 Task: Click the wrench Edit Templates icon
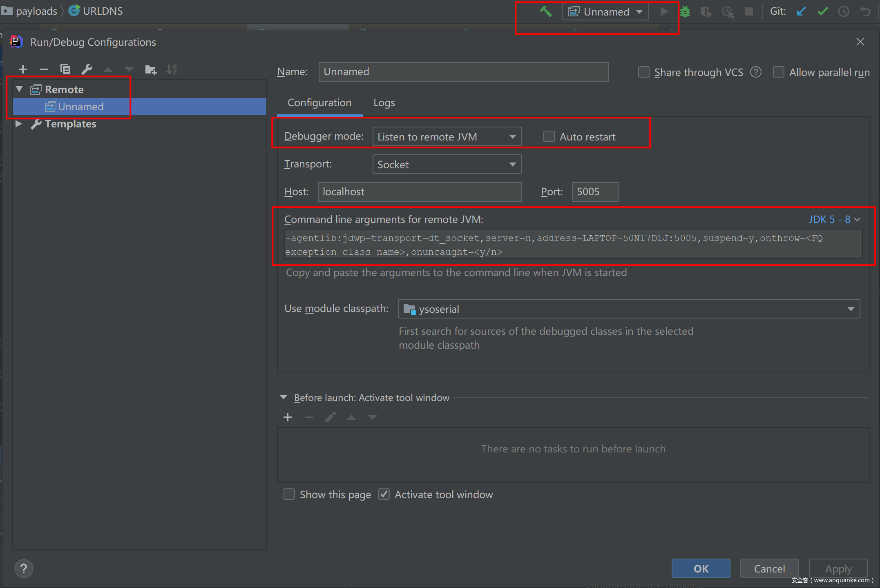coord(87,69)
